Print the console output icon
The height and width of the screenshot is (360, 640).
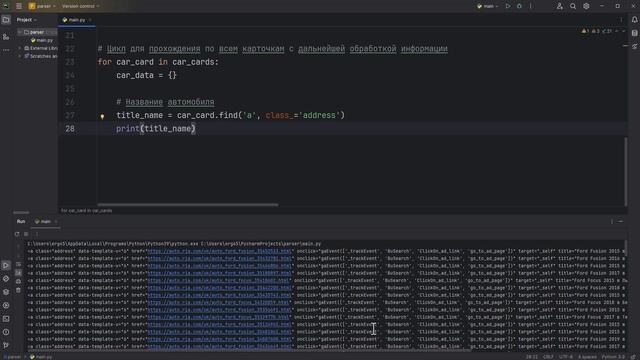click(x=18, y=282)
